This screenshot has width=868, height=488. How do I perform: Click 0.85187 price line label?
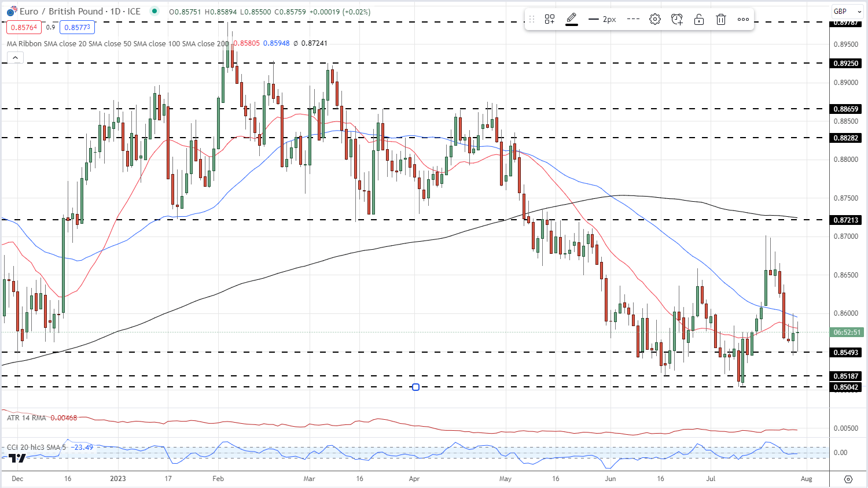point(846,376)
